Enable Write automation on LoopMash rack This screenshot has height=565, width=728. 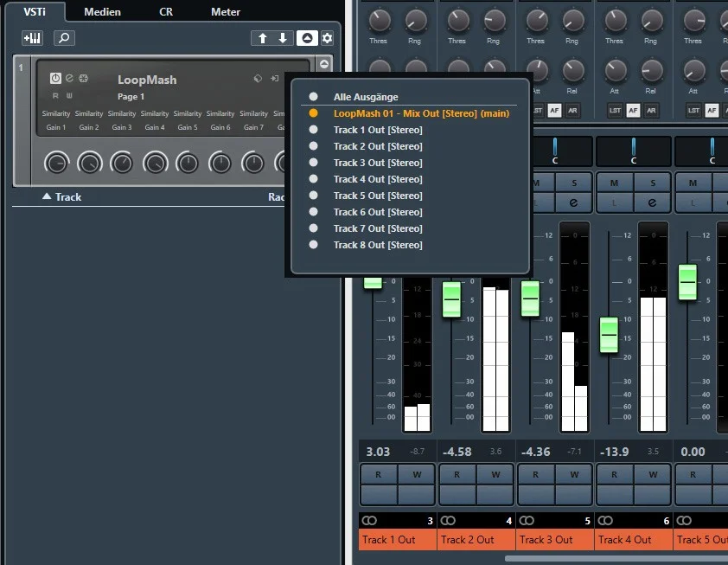[x=69, y=96]
